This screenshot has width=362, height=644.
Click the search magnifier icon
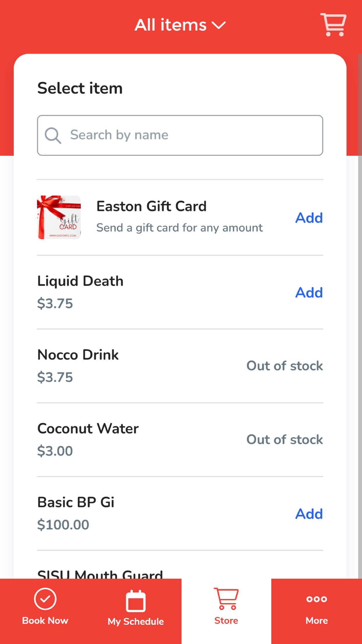[x=53, y=135]
